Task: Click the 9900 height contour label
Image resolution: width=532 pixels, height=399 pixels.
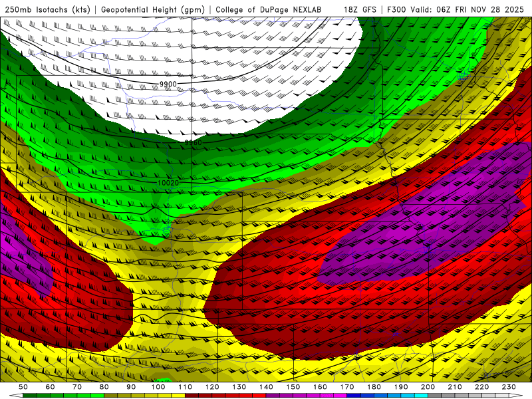Action: point(168,84)
